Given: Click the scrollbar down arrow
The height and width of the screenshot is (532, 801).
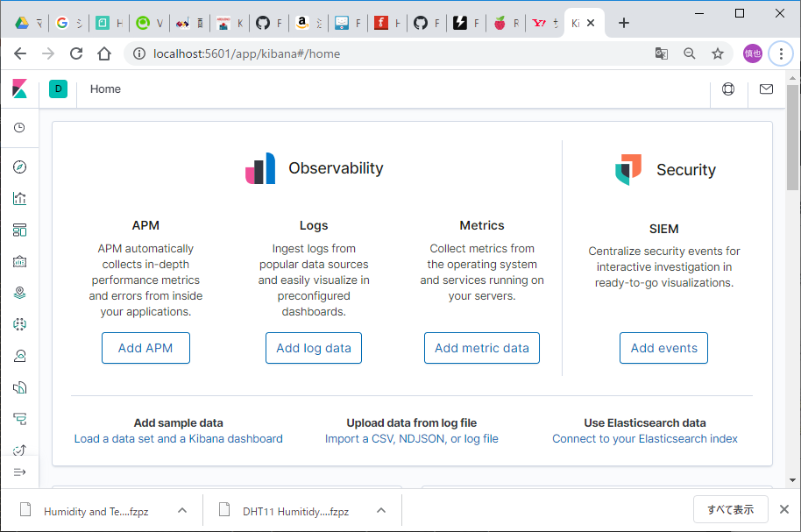Looking at the screenshot, I should click(792, 480).
